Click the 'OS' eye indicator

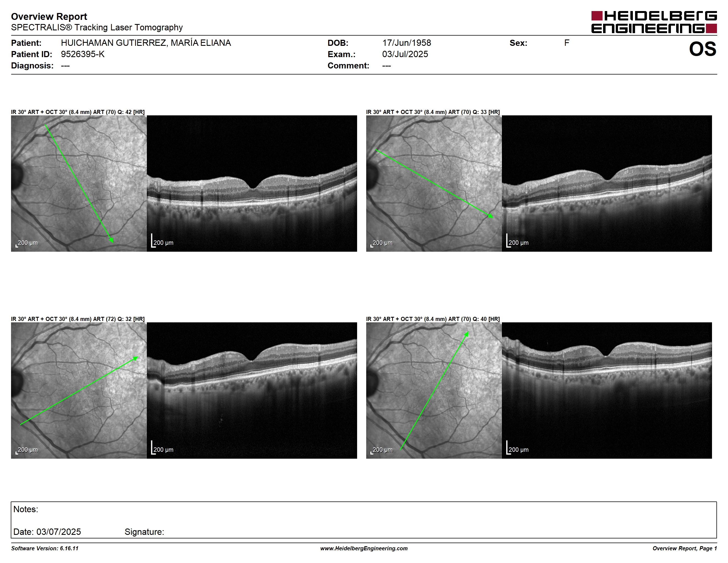tap(703, 49)
